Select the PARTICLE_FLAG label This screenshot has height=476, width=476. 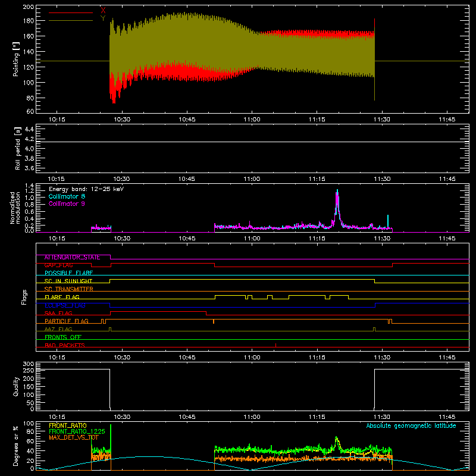click(67, 321)
